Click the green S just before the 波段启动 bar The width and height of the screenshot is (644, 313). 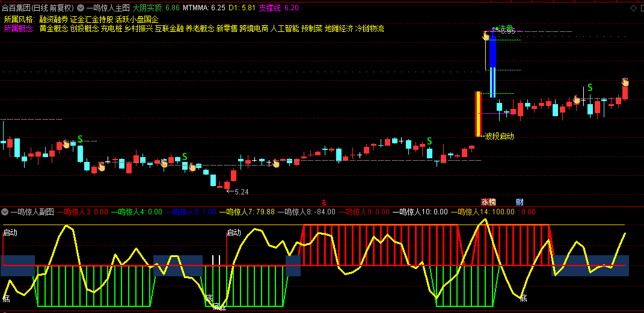point(429,141)
